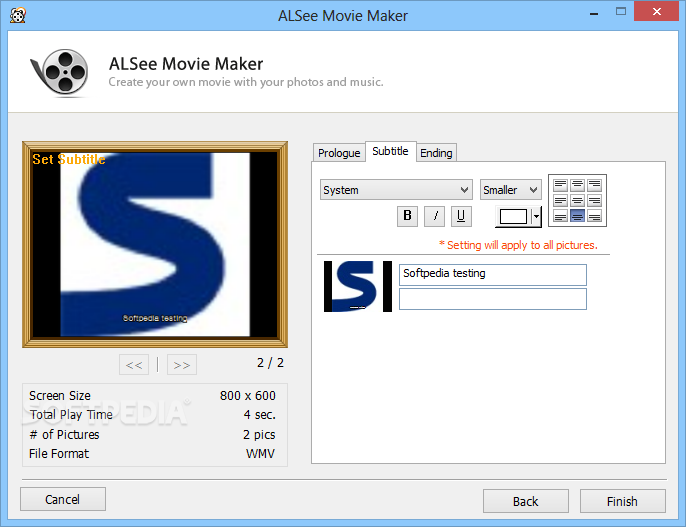Switch to the Ending tab
Image resolution: width=686 pixels, height=527 pixels.
pos(436,153)
